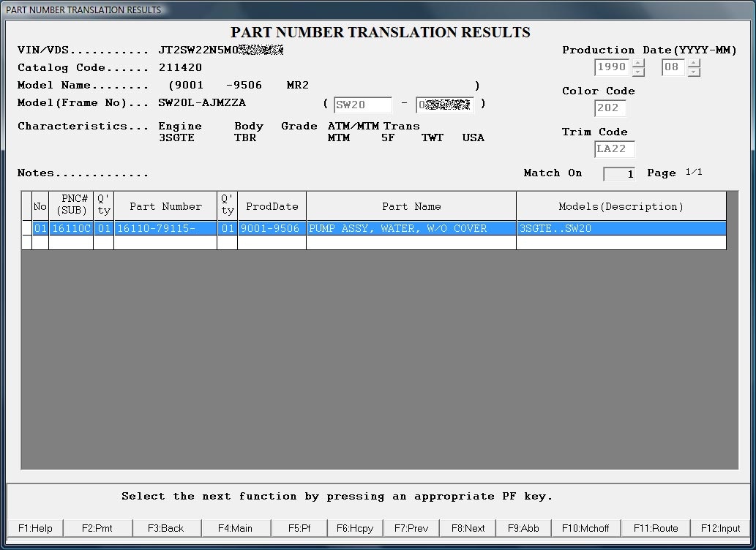Image resolution: width=756 pixels, height=550 pixels.
Task: Click the body value TBR
Action: coord(245,137)
